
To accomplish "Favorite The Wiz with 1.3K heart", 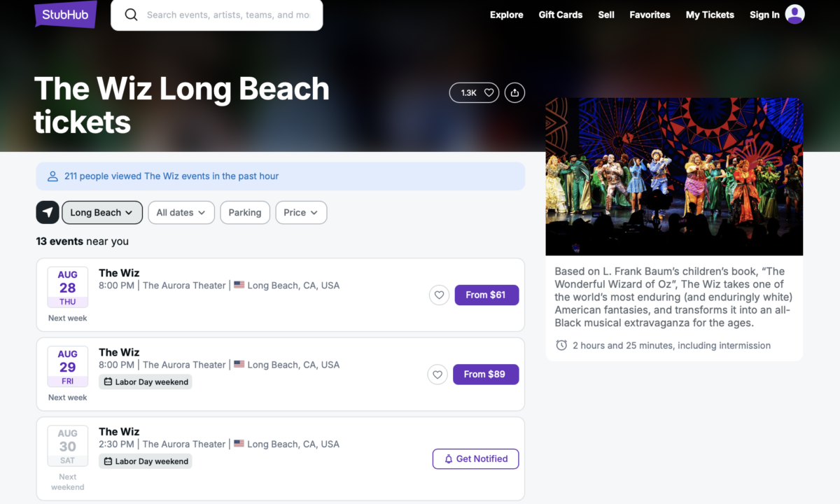I will click(475, 92).
